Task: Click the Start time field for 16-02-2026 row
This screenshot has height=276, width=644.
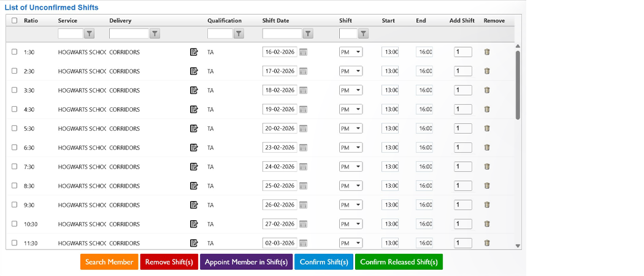Action: tap(390, 52)
